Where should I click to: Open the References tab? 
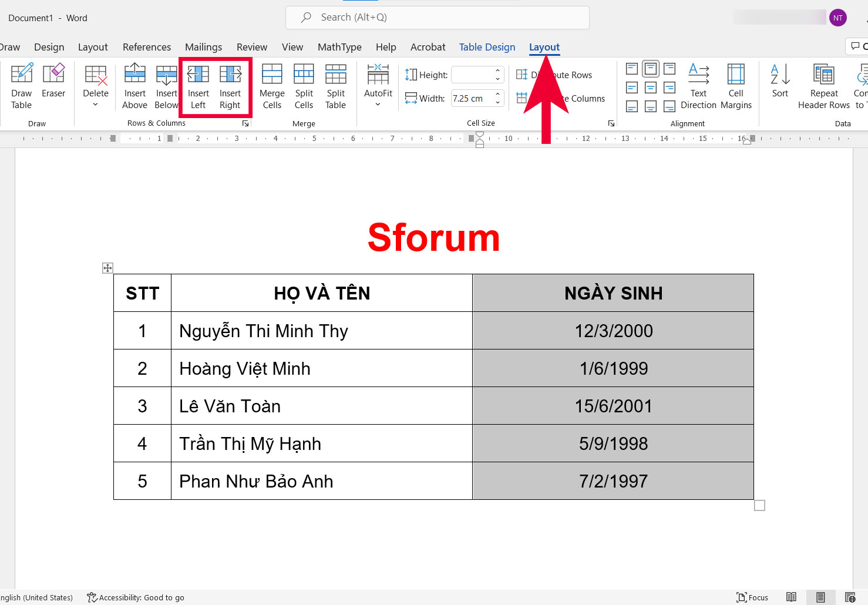[147, 47]
